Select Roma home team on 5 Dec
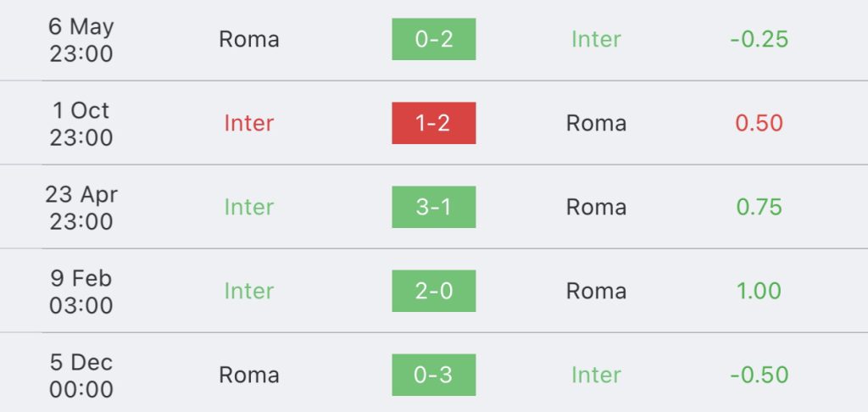The height and width of the screenshot is (412, 868). click(x=248, y=375)
